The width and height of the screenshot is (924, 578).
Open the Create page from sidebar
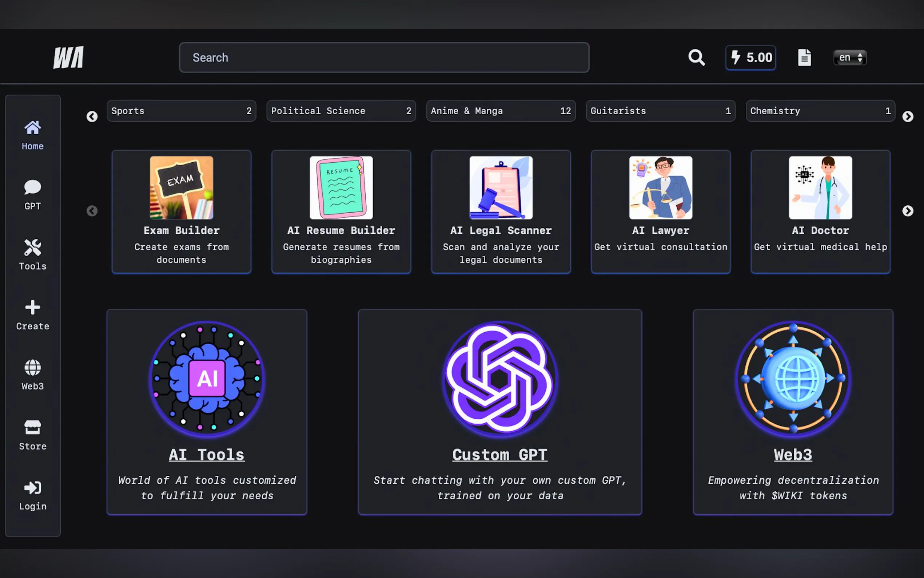[x=32, y=314]
